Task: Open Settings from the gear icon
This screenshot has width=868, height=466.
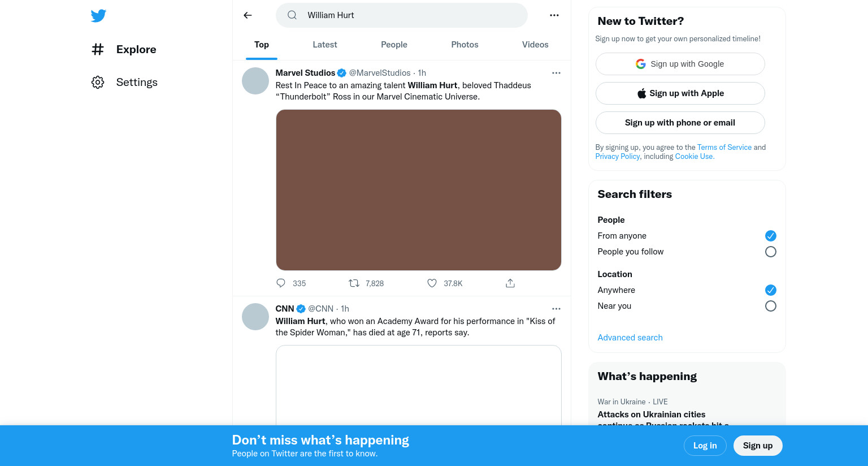Action: (98, 83)
